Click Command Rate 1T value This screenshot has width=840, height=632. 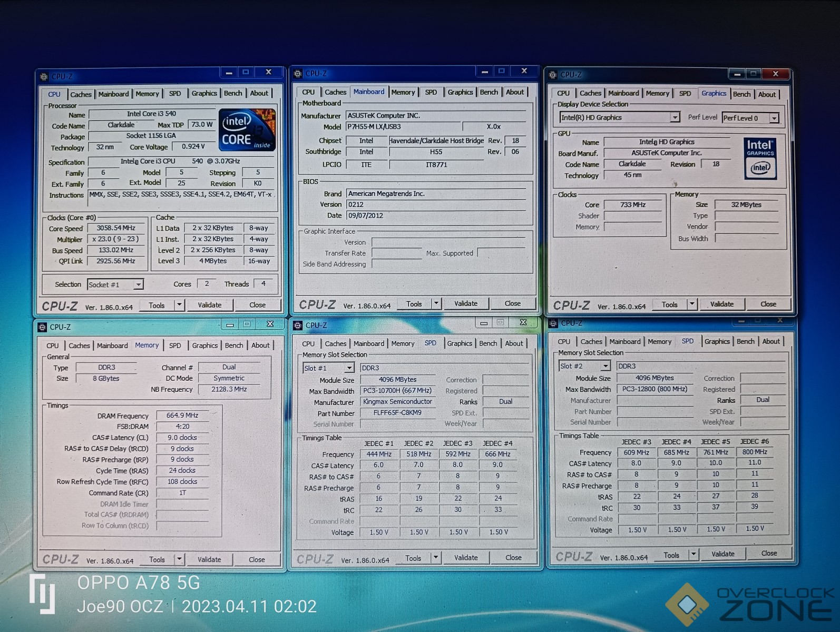pyautogui.click(x=182, y=493)
